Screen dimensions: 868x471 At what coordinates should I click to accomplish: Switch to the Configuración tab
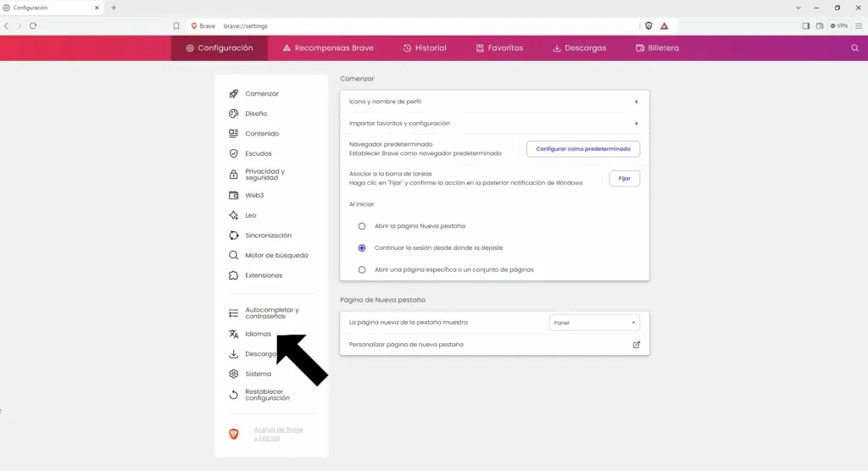click(x=220, y=48)
